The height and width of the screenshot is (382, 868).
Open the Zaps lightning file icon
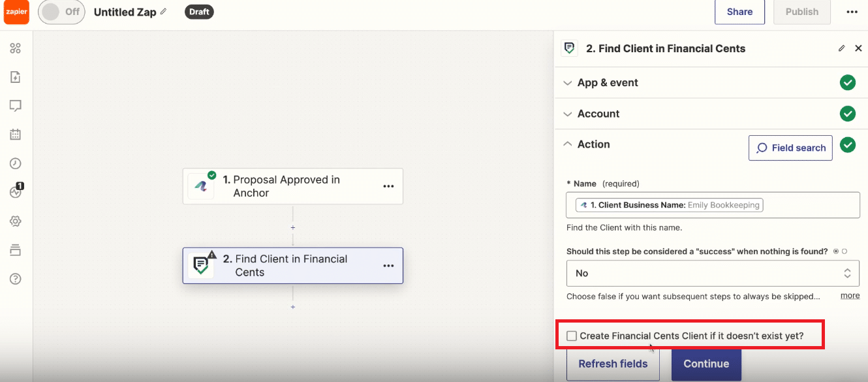point(16,77)
